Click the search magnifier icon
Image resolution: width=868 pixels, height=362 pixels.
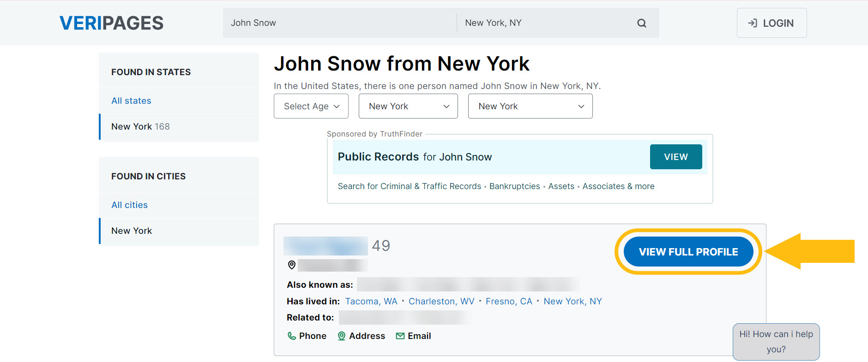[641, 23]
